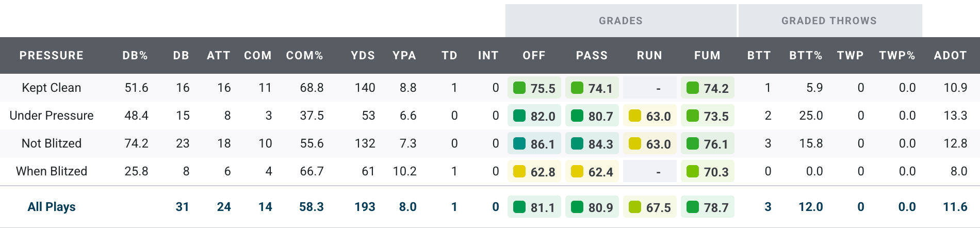This screenshot has width=980, height=228.
Task: Click green swatch beside Kept Clean 75.5 grade
Action: click(x=519, y=88)
